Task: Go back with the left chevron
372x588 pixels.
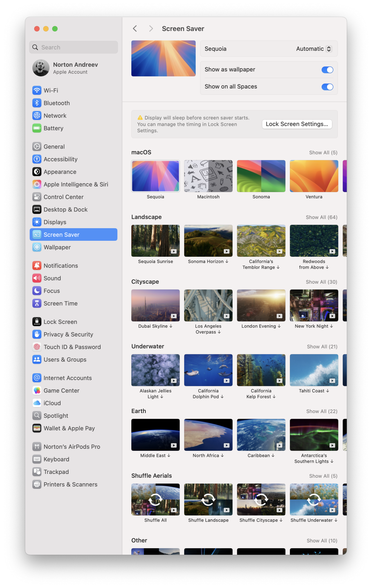Action: coord(135,29)
